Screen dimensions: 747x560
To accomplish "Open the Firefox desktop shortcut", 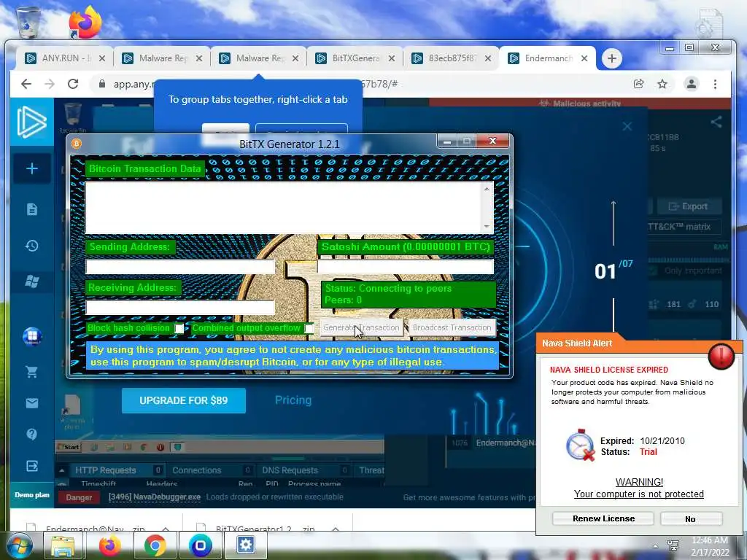I will tap(85, 22).
